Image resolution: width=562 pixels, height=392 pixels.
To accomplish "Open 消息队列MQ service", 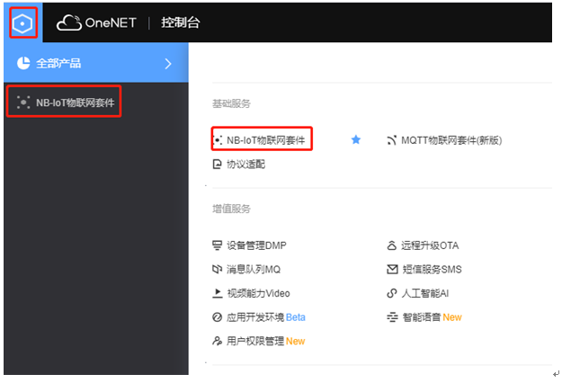I will pos(254,269).
